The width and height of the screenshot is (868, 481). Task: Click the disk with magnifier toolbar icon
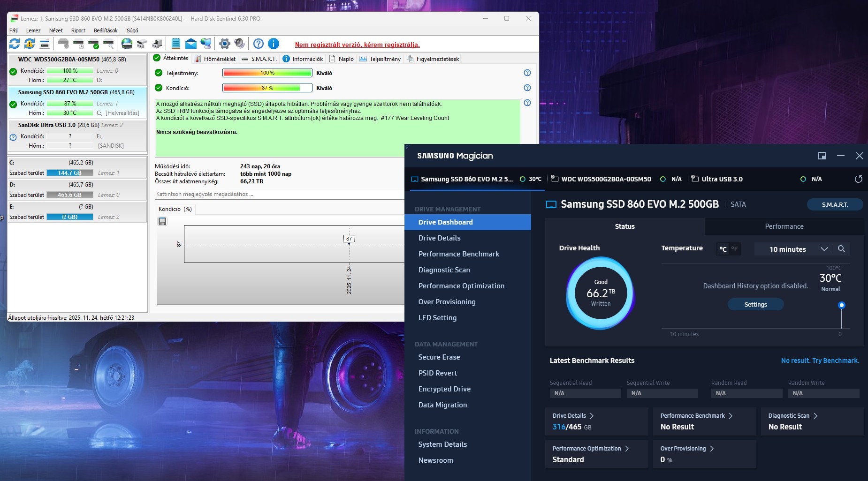point(108,44)
